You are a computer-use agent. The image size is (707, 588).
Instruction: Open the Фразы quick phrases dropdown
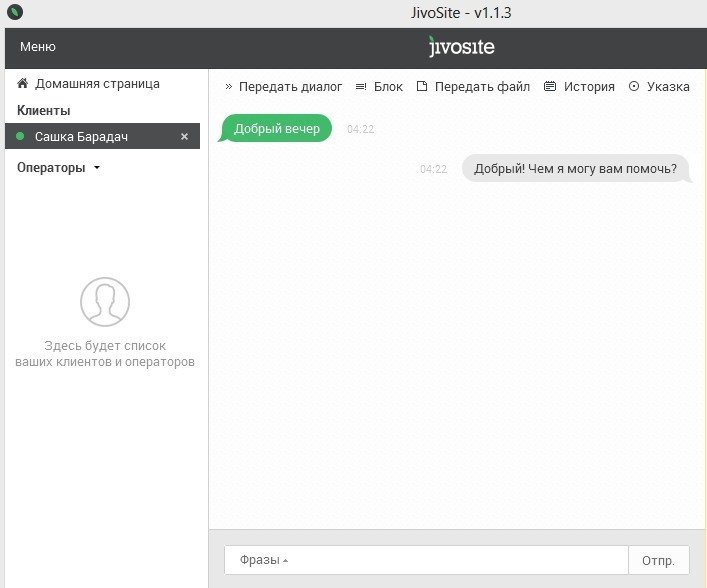[264, 560]
